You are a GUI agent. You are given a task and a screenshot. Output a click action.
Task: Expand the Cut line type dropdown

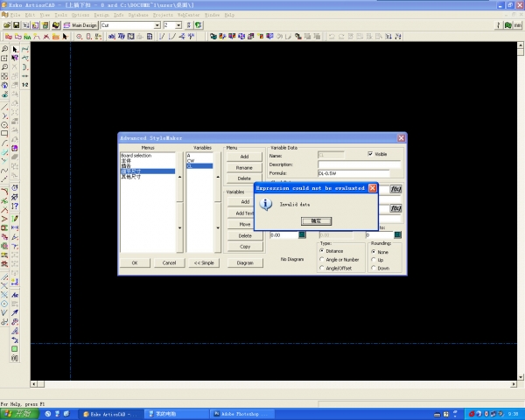157,25
